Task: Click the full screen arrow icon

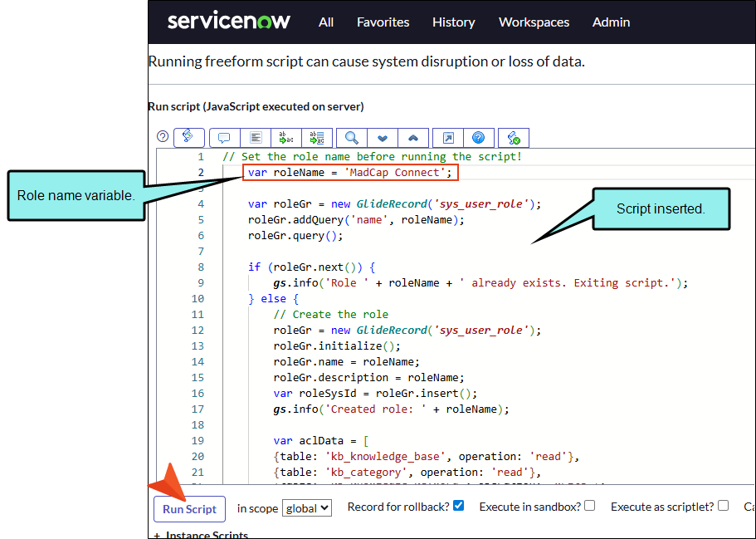Action: pyautogui.click(x=448, y=138)
